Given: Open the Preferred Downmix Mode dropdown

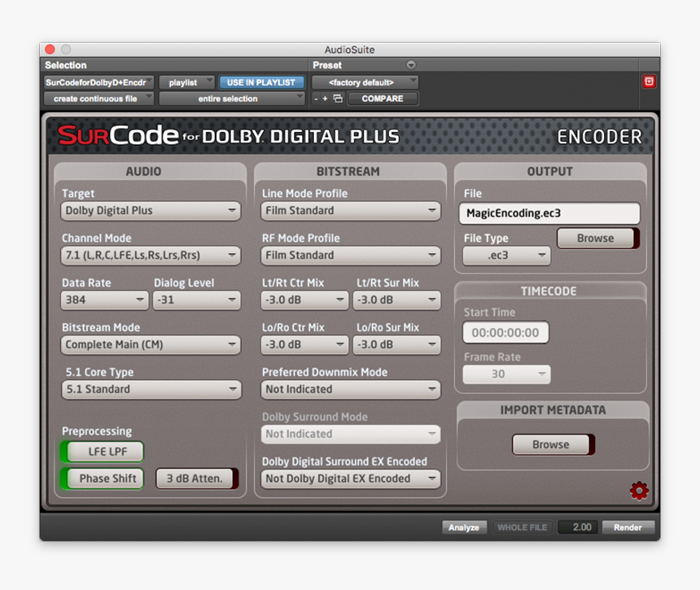Looking at the screenshot, I should click(x=351, y=389).
